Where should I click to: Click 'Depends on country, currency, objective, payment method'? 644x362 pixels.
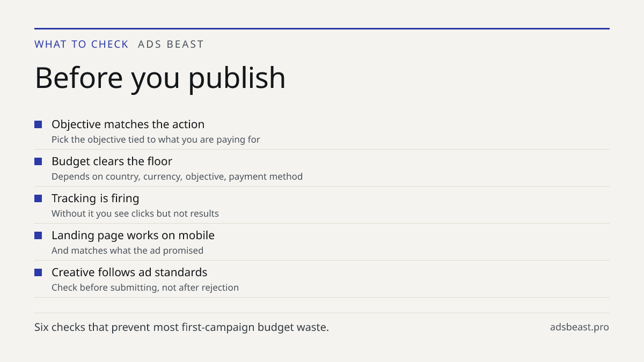pos(177,176)
